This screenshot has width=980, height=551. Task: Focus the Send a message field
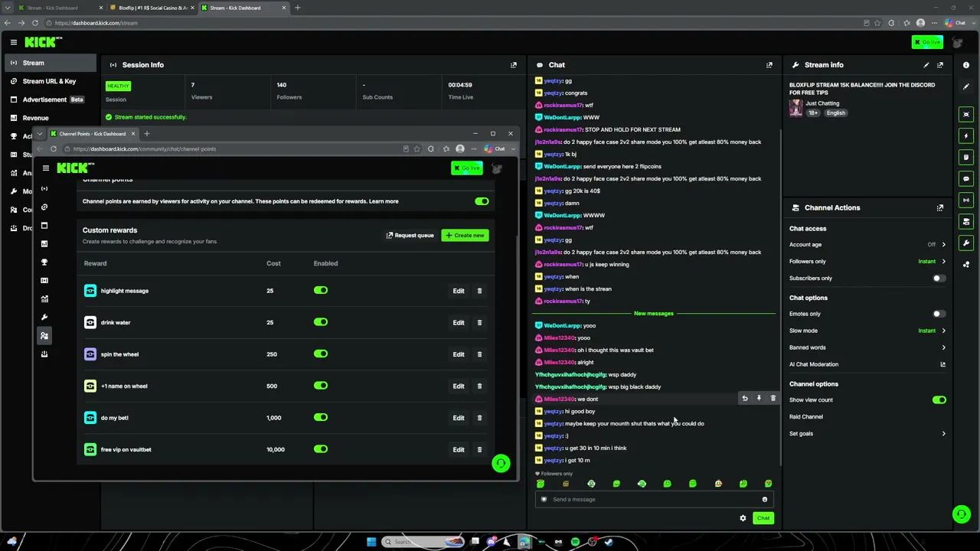coord(653,499)
